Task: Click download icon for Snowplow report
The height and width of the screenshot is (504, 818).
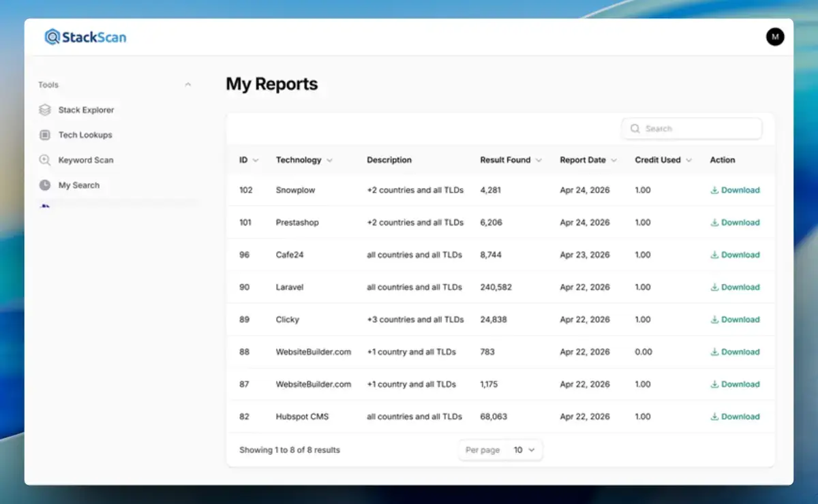Action: [x=714, y=191]
